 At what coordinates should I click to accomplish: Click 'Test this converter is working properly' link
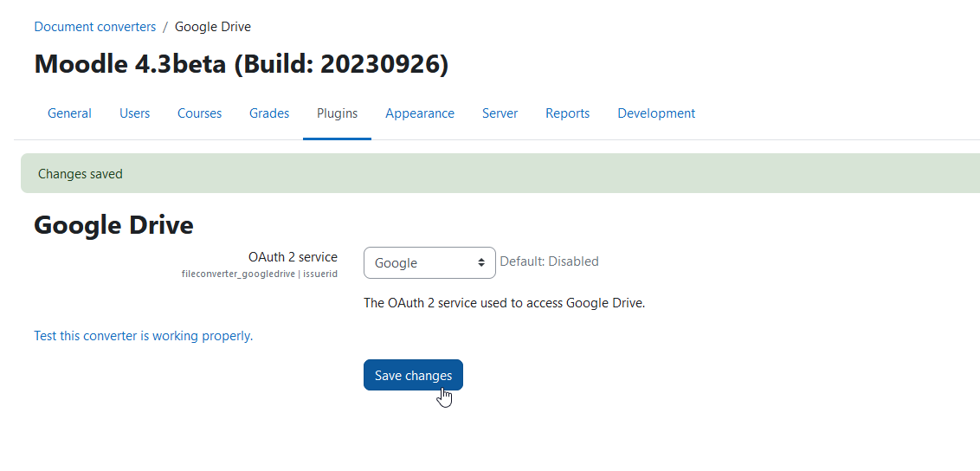(143, 336)
